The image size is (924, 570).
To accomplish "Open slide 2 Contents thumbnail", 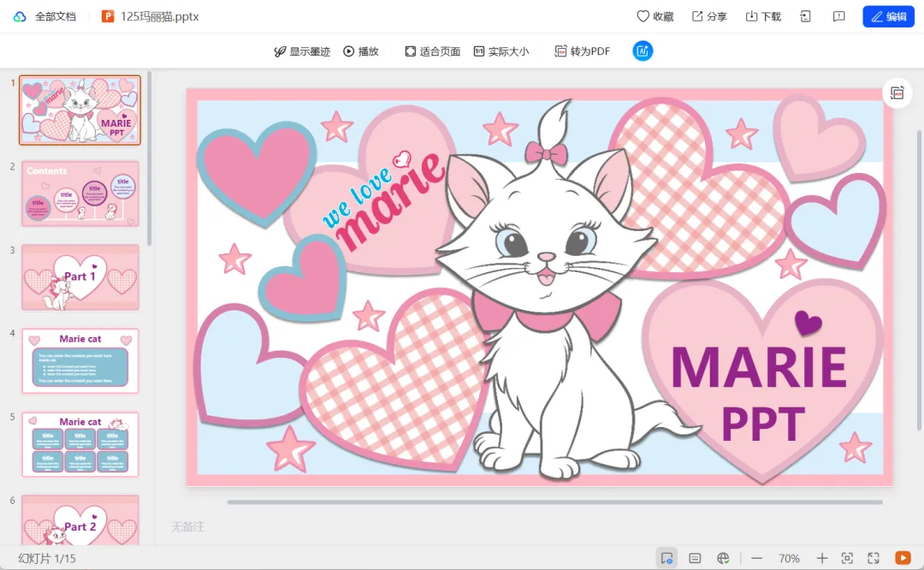I will (80, 193).
